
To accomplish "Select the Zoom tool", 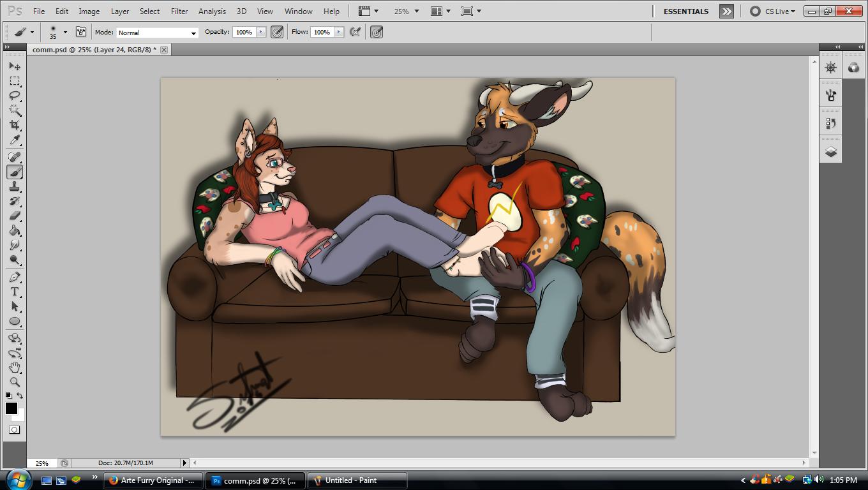I will point(15,382).
